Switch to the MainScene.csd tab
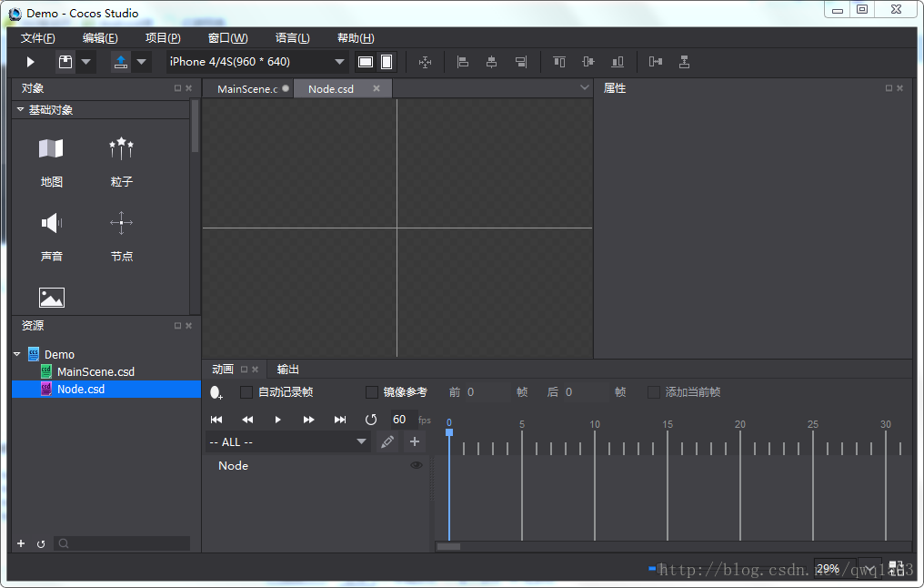 247,89
